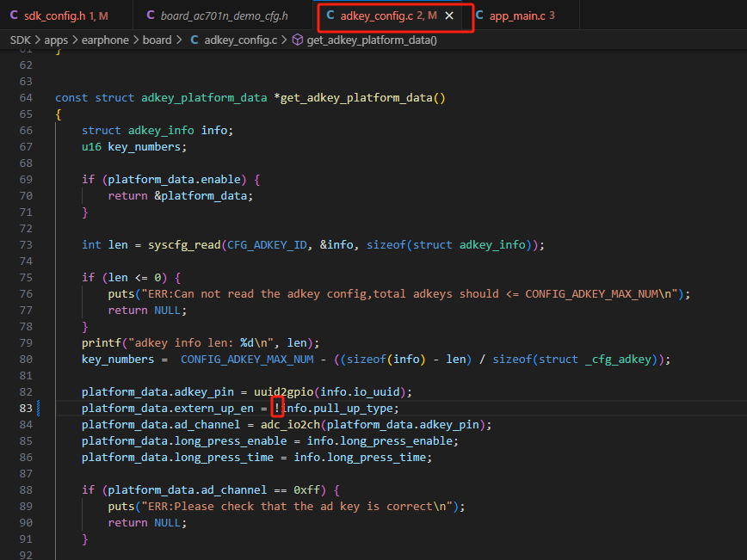Screen dimensions: 747x560
Task: Click &platform_data on line 70
Action: pos(201,196)
